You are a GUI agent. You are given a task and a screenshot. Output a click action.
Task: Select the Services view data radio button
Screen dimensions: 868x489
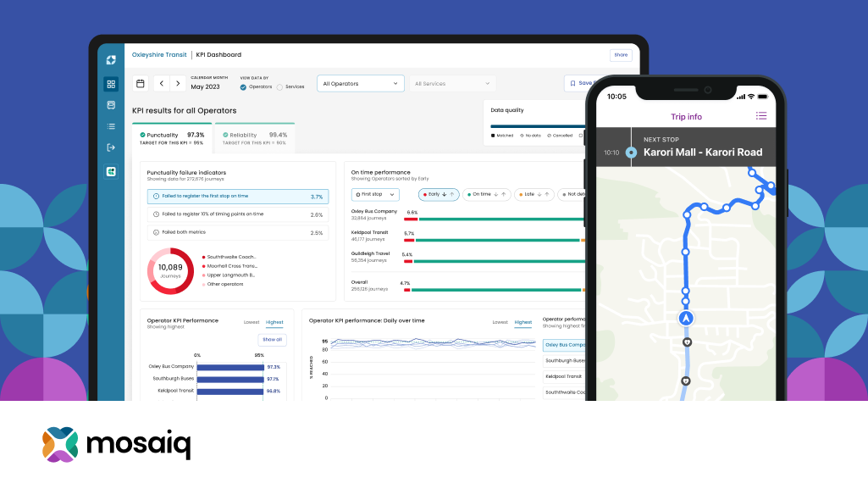(279, 86)
